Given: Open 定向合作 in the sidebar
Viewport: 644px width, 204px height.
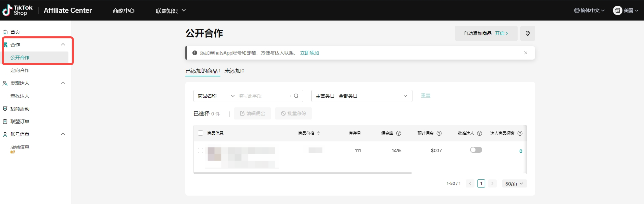Looking at the screenshot, I should (20, 70).
